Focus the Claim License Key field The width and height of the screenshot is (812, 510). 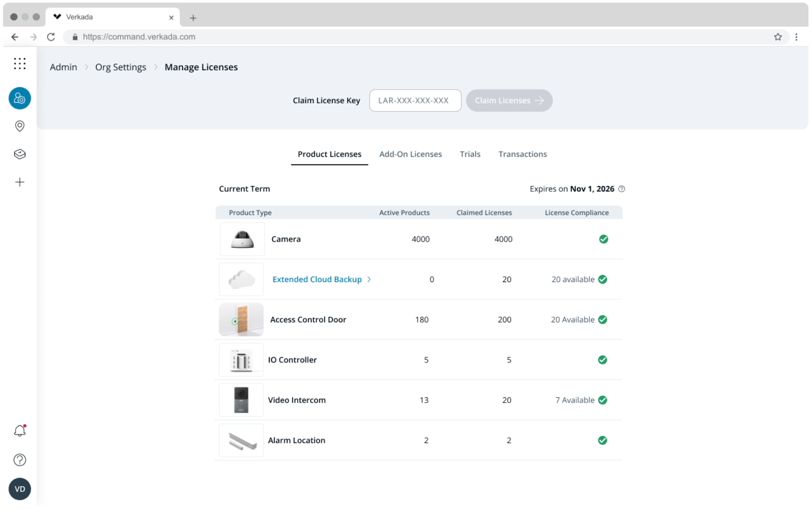(415, 100)
